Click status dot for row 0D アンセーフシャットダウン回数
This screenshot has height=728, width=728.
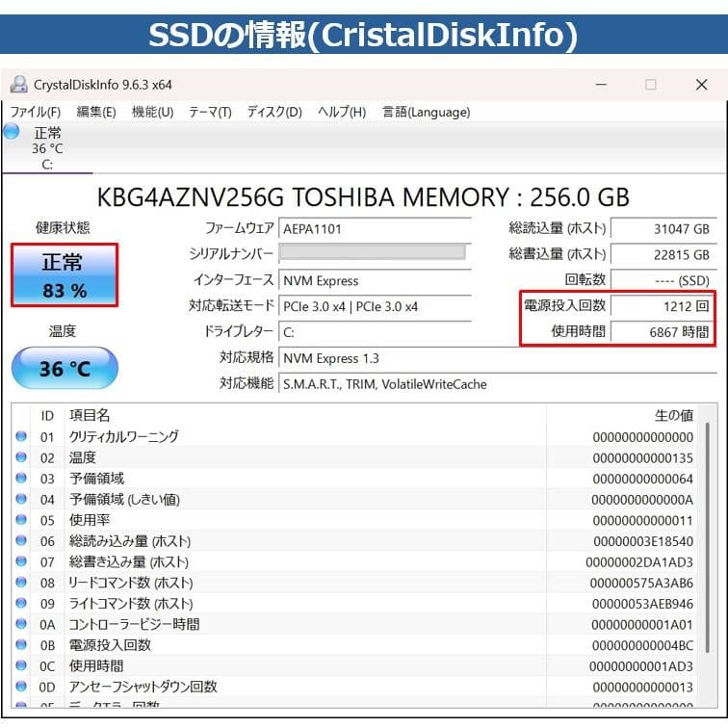[21, 686]
